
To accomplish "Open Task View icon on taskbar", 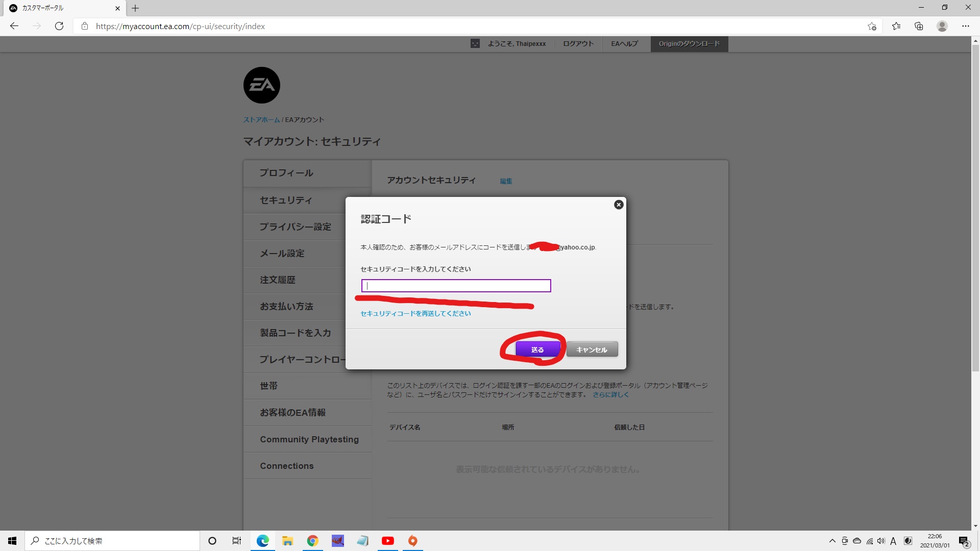I will pyautogui.click(x=237, y=541).
